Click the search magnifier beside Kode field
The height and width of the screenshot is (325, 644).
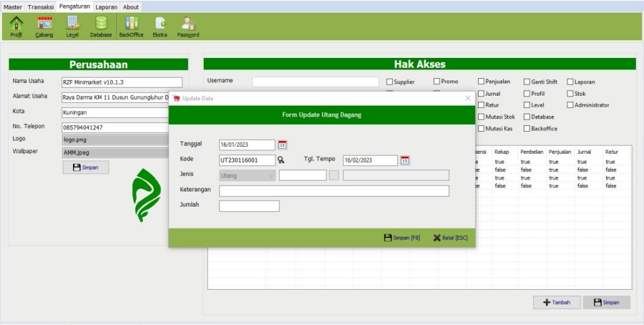(x=281, y=160)
